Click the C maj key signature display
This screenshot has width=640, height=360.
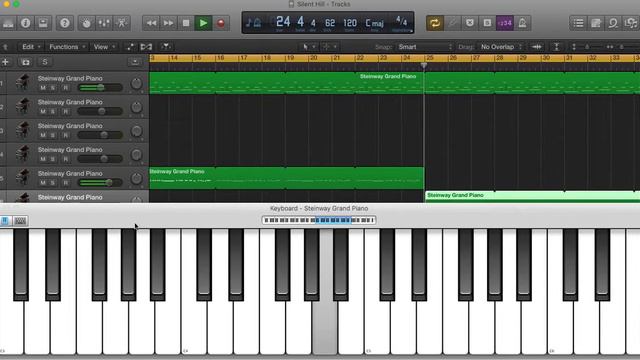point(374,23)
